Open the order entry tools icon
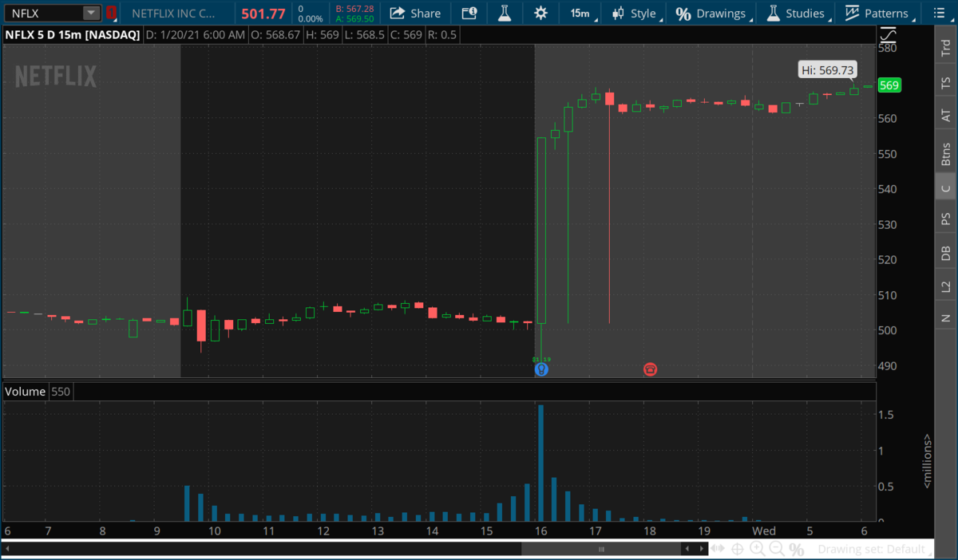This screenshot has height=560, width=958. pyautogui.click(x=469, y=13)
